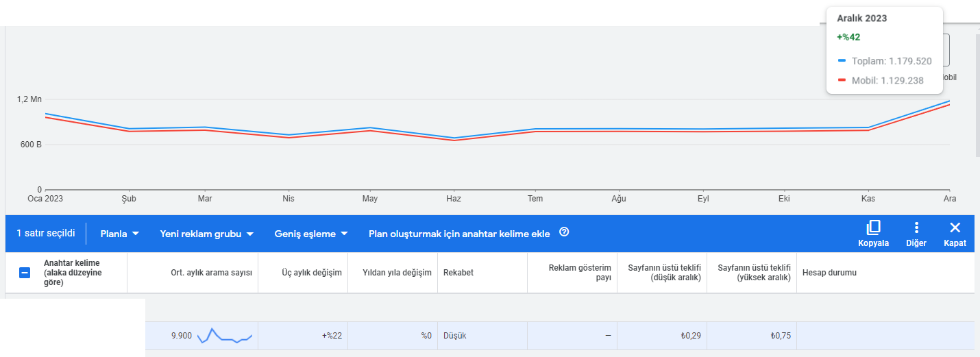Click the Rekabet column header
Screen dimensions: 980x357
[458, 273]
